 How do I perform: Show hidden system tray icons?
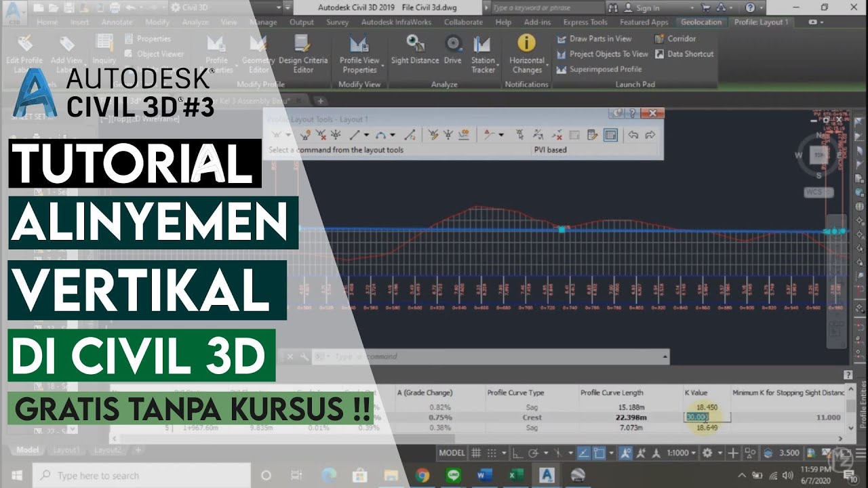point(743,475)
